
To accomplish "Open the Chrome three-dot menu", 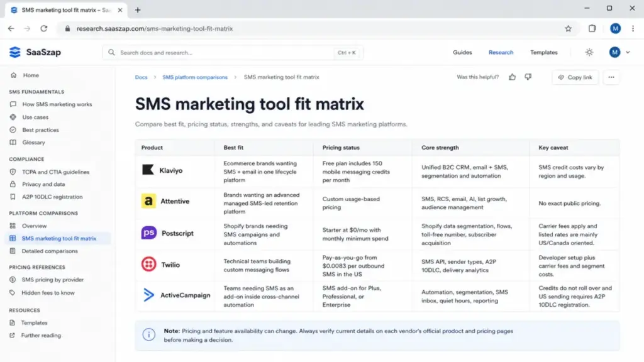I will coord(633,28).
